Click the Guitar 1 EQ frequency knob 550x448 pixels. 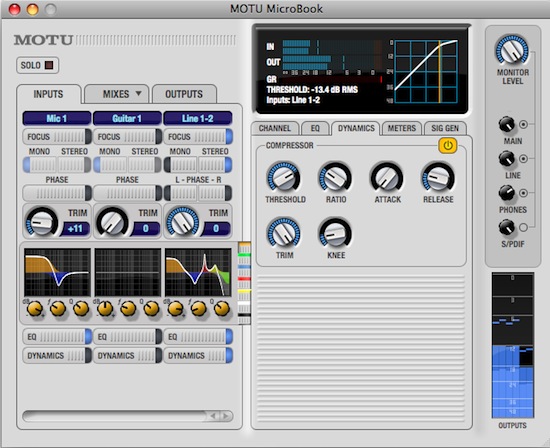pos(128,309)
